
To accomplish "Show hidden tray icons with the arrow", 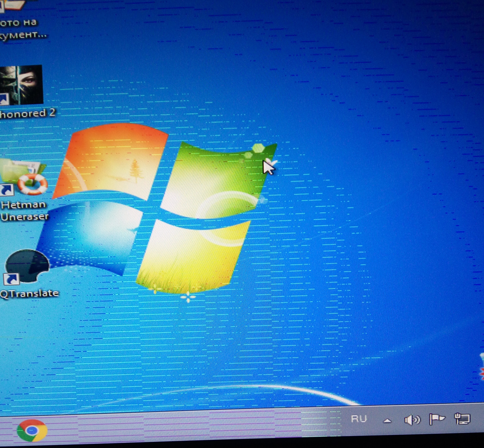I will (x=387, y=421).
